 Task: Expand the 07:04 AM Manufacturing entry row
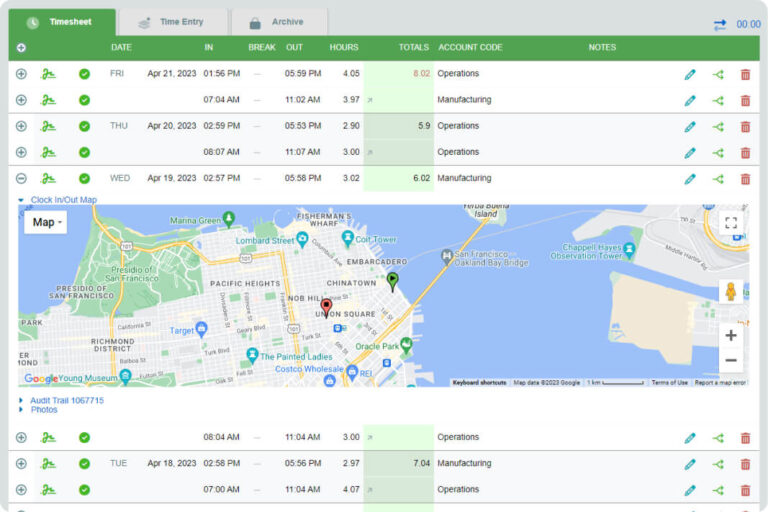pyautogui.click(x=21, y=100)
